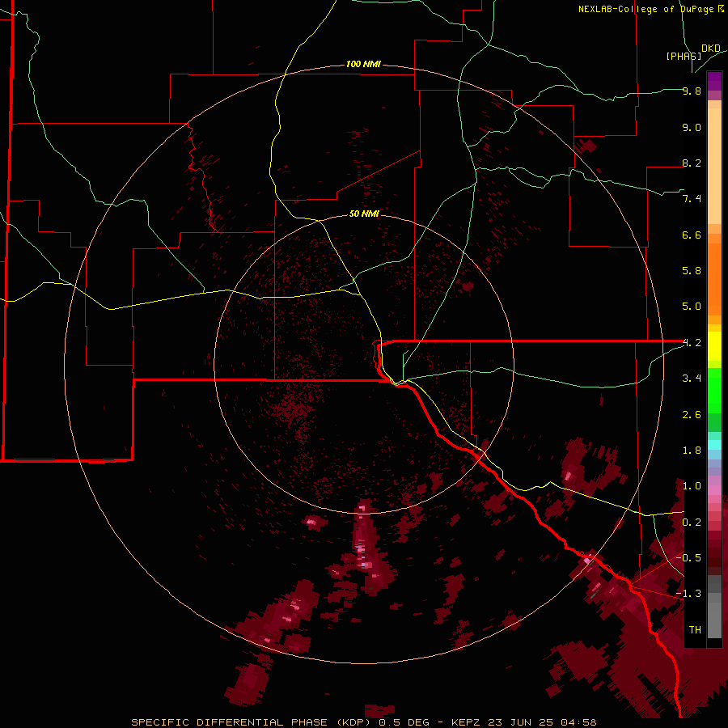Viewport: 728px width, 728px height.
Task: Click the yellow segment of the color bar
Action: pos(714,346)
